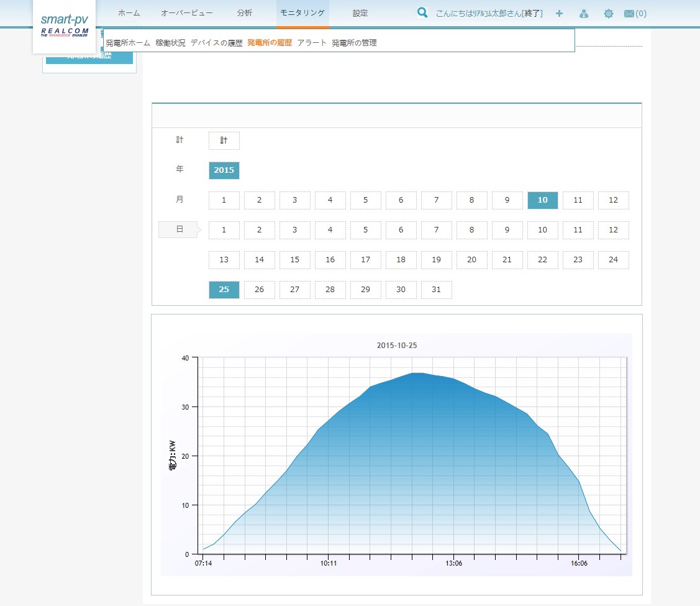
Task: Go to デバイスの履歴 submenu
Action: 217,43
